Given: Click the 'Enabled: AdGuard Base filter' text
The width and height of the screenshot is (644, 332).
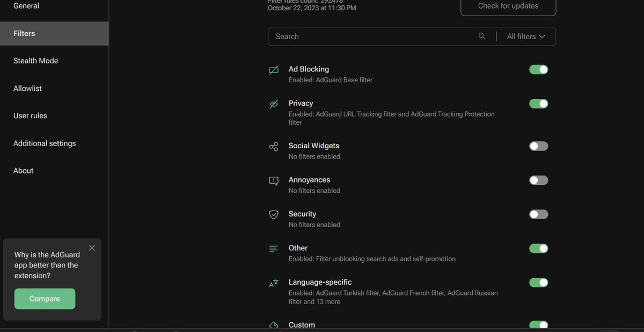Looking at the screenshot, I should (x=331, y=80).
